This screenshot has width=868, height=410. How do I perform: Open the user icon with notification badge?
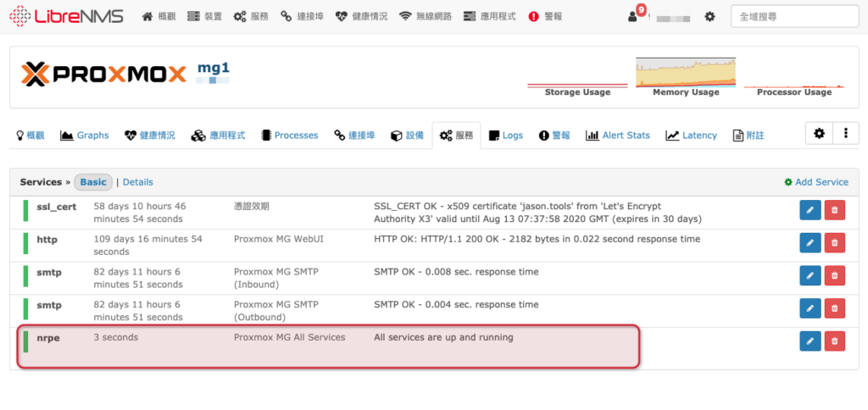point(636,14)
